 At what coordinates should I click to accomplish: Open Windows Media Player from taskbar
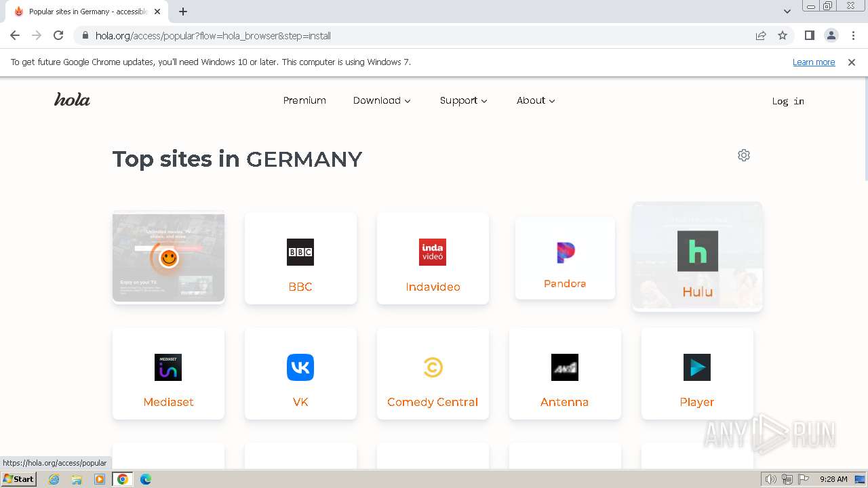pos(100,479)
